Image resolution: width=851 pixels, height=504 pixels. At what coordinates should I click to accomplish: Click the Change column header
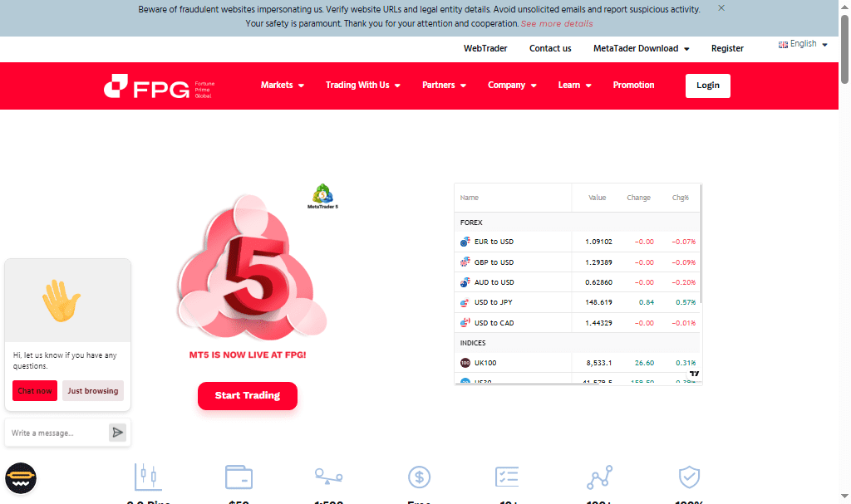[638, 198]
